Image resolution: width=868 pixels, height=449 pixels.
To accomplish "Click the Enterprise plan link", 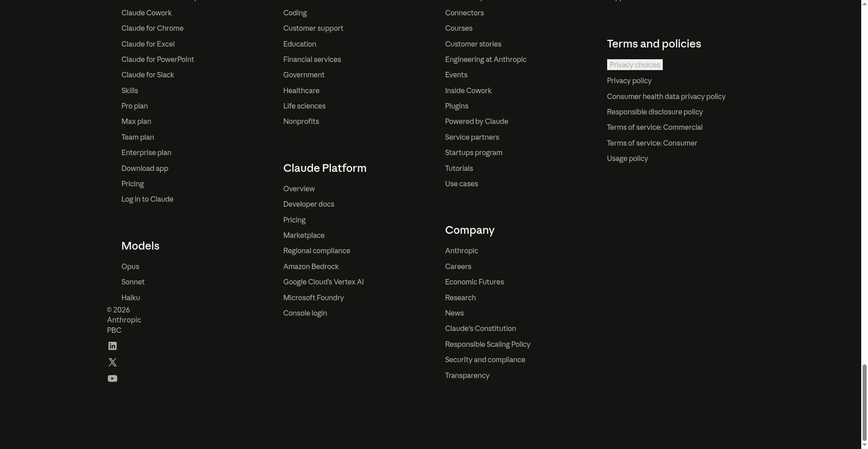I will tap(146, 152).
